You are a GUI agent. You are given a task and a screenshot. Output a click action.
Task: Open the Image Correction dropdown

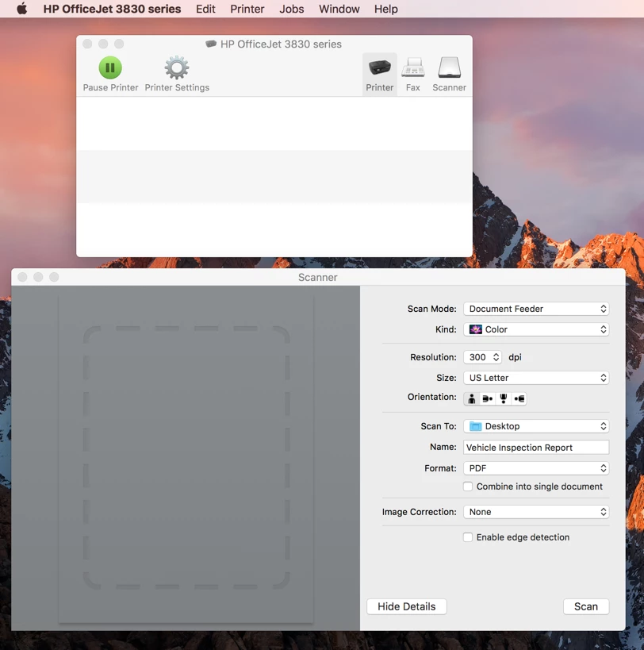tap(536, 512)
